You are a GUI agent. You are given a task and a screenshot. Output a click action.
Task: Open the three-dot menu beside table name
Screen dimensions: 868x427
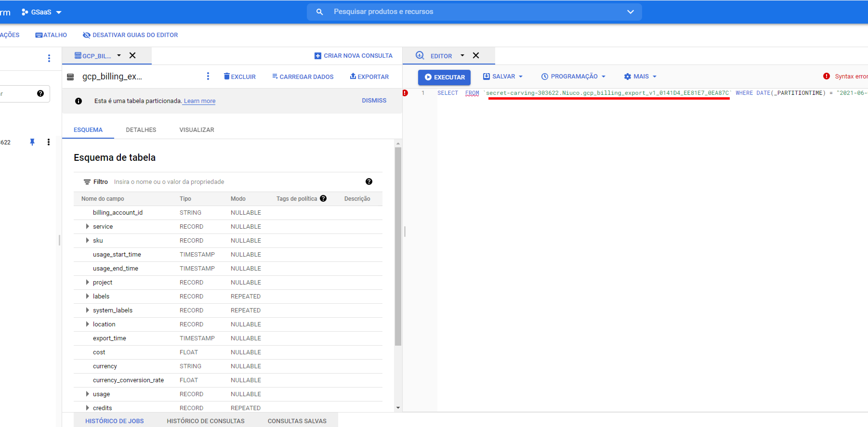click(x=208, y=77)
